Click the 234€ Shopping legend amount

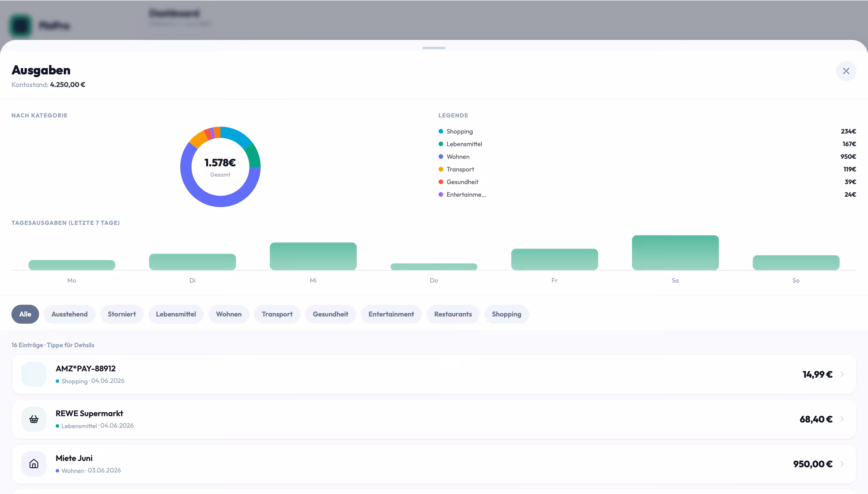(848, 131)
